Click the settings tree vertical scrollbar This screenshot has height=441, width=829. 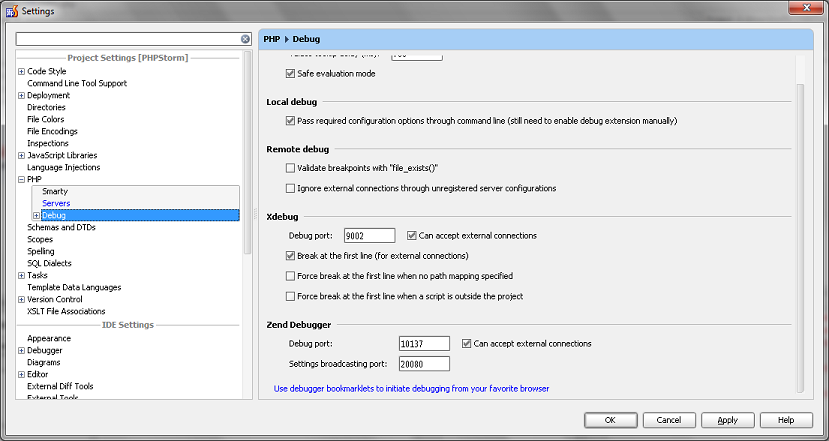coord(247,153)
